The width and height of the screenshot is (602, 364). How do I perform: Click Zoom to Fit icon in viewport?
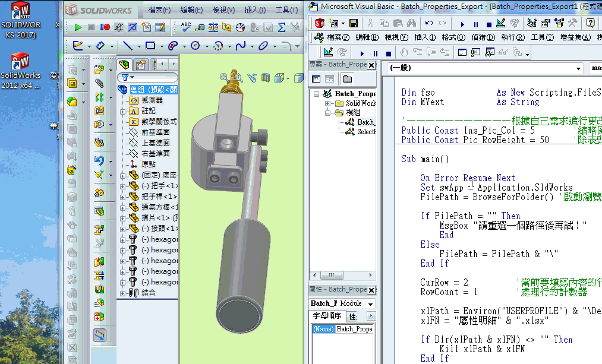click(224, 77)
